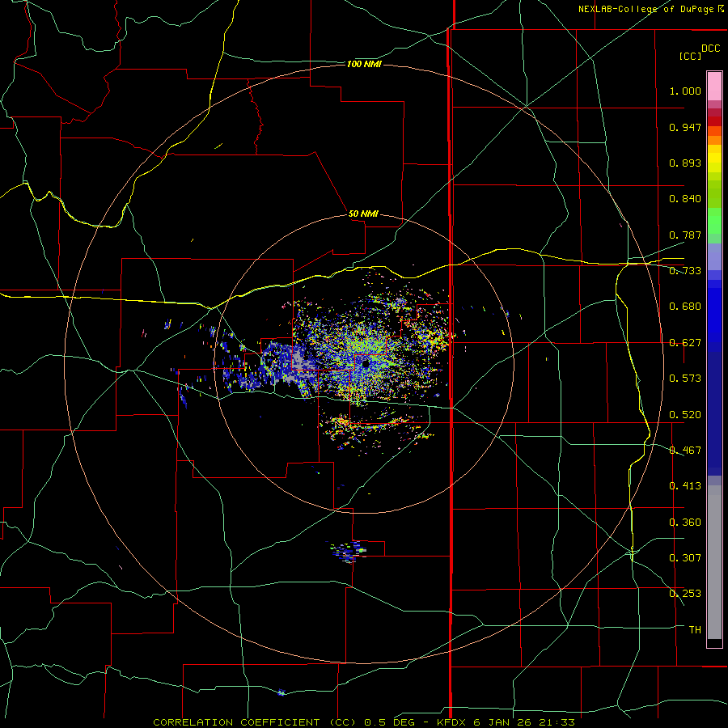Pick the pink segment of the color bar
The height and width of the screenshot is (728, 728).
point(714,87)
